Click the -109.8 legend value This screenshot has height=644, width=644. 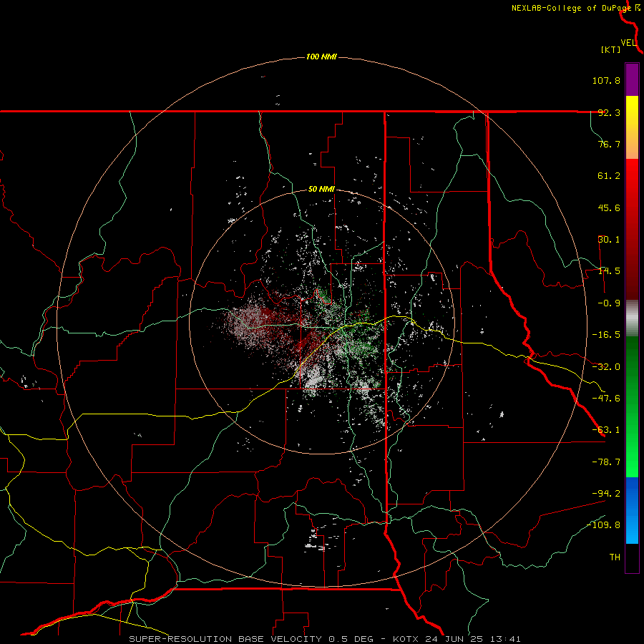(x=603, y=525)
